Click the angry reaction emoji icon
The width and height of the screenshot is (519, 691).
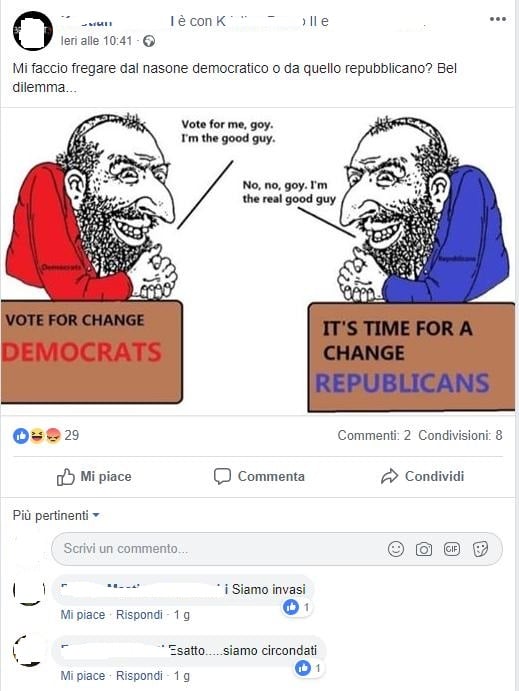(52, 436)
